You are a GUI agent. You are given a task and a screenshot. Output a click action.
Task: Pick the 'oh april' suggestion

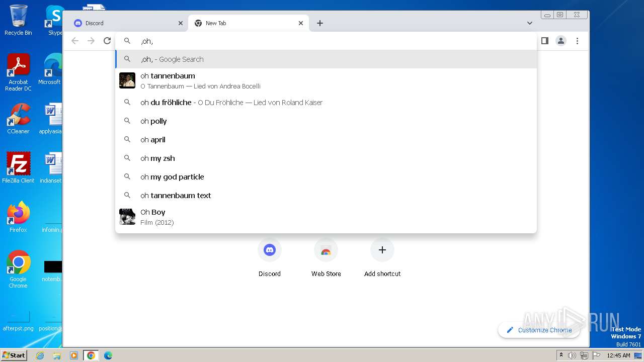click(326, 140)
